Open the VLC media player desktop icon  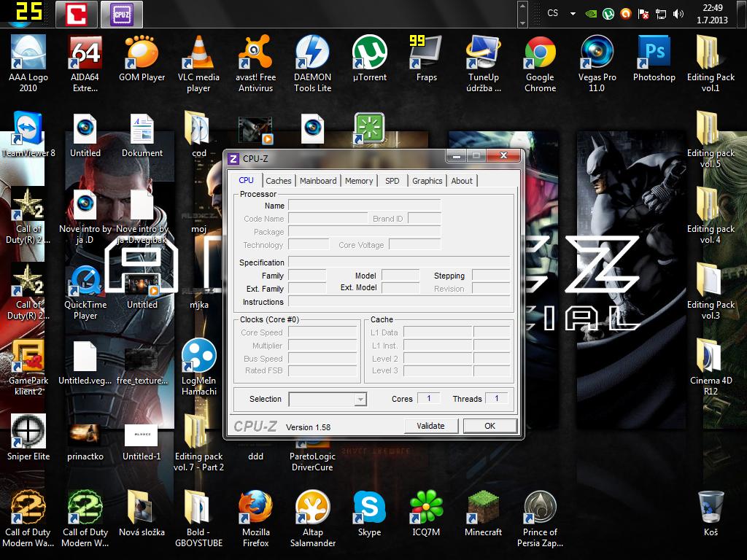198,53
